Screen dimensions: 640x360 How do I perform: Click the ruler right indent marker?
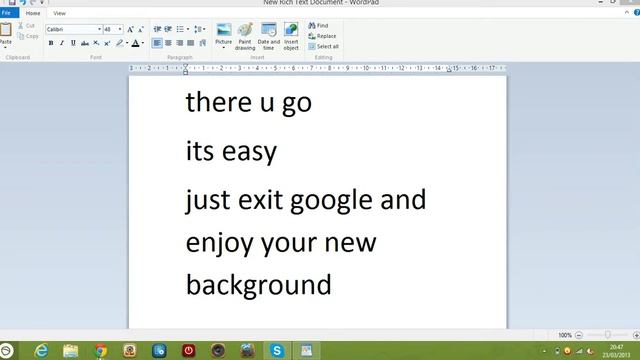coord(449,70)
